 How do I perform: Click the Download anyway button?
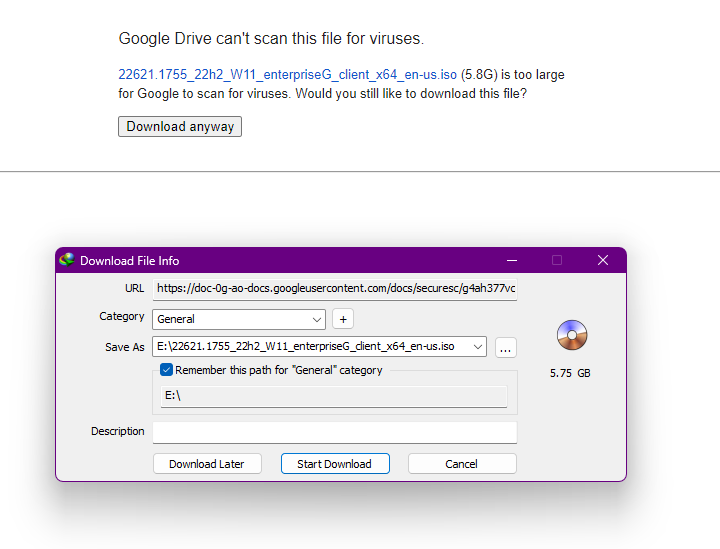[180, 126]
